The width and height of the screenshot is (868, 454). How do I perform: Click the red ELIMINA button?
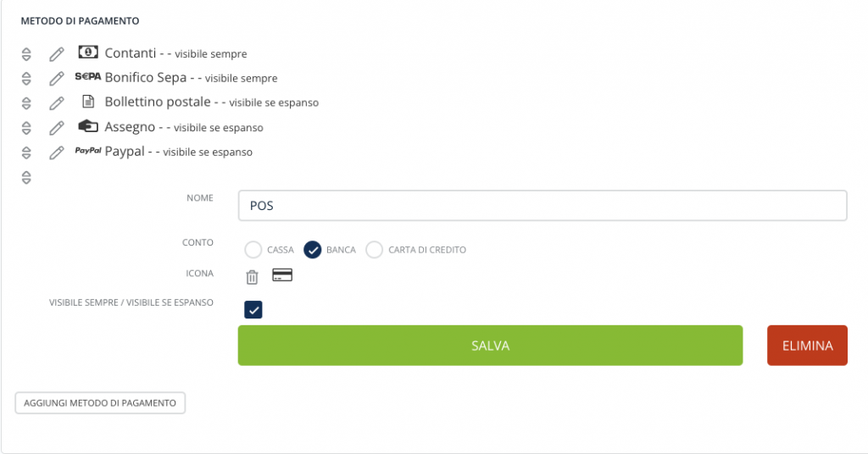pos(807,346)
